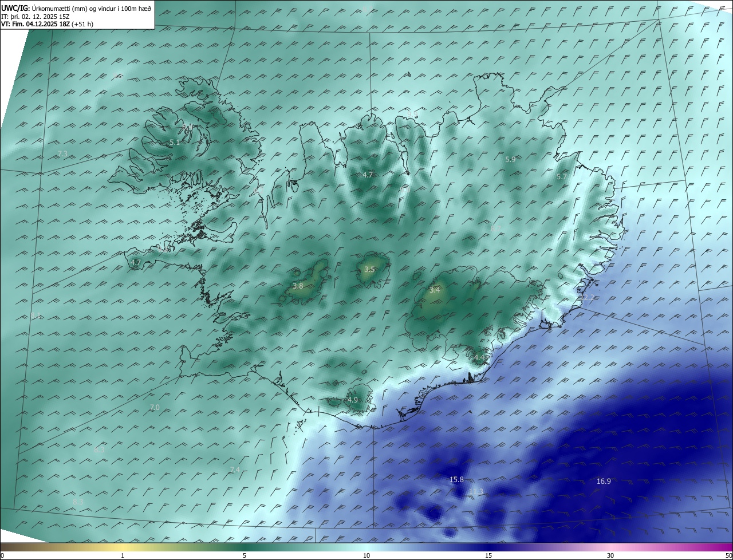Image resolution: width=733 pixels, height=560 pixels.
Task: Click the 3.8 value on Langjökull glacier
Action: (298, 286)
